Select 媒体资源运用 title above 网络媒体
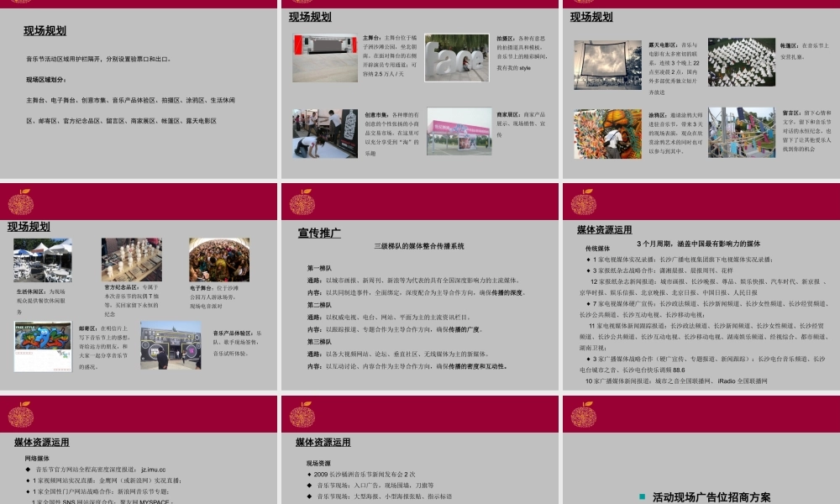The height and width of the screenshot is (504, 840). [x=42, y=443]
